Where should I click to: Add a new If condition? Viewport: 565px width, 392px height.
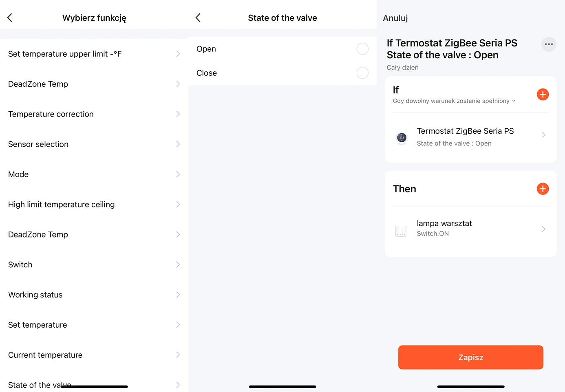543,95
